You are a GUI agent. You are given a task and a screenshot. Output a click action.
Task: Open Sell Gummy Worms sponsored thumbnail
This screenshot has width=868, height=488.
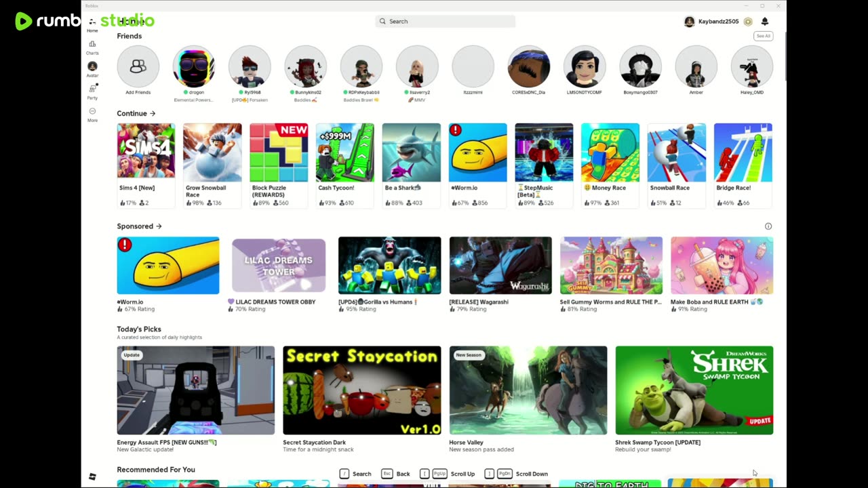611,265
